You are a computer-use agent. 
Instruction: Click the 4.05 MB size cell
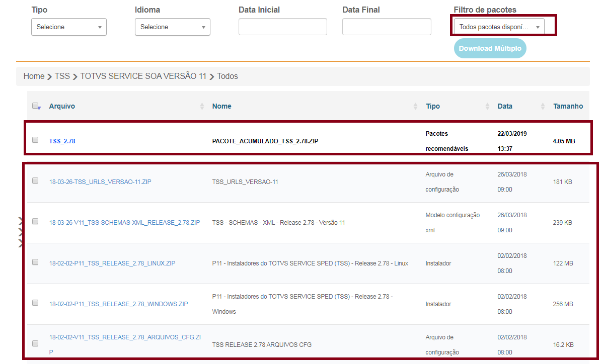pos(564,141)
